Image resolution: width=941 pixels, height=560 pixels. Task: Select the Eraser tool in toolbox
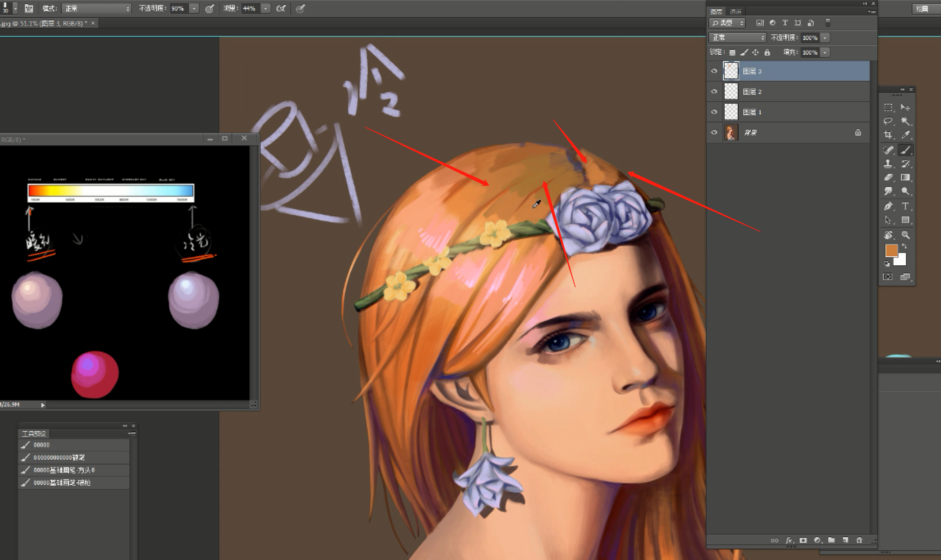tap(888, 178)
